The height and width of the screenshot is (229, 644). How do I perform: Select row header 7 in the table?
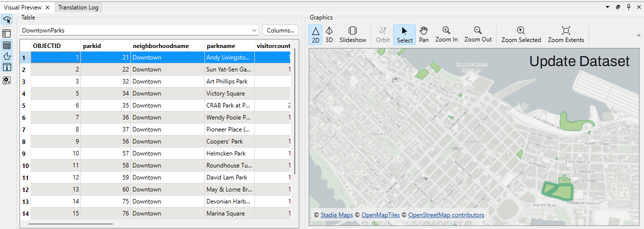coord(25,129)
